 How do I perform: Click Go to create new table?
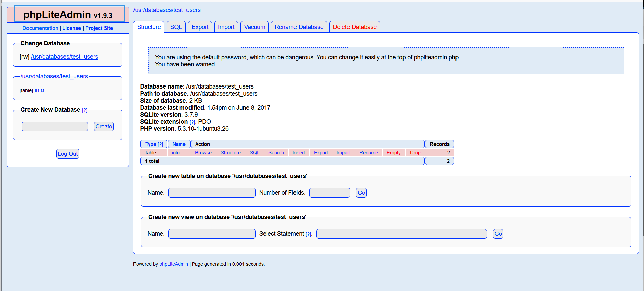pyautogui.click(x=361, y=193)
